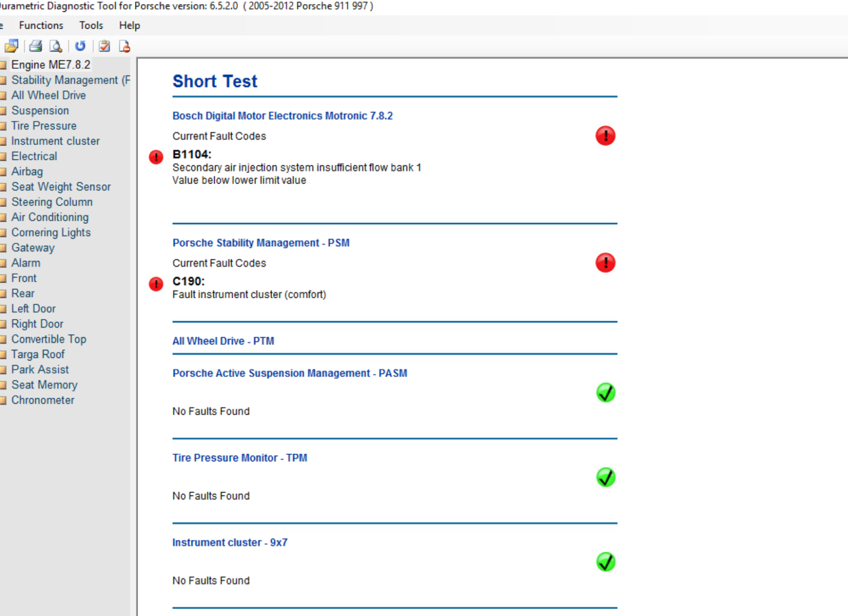Open the Help menu
The height and width of the screenshot is (616, 848).
pyautogui.click(x=129, y=25)
